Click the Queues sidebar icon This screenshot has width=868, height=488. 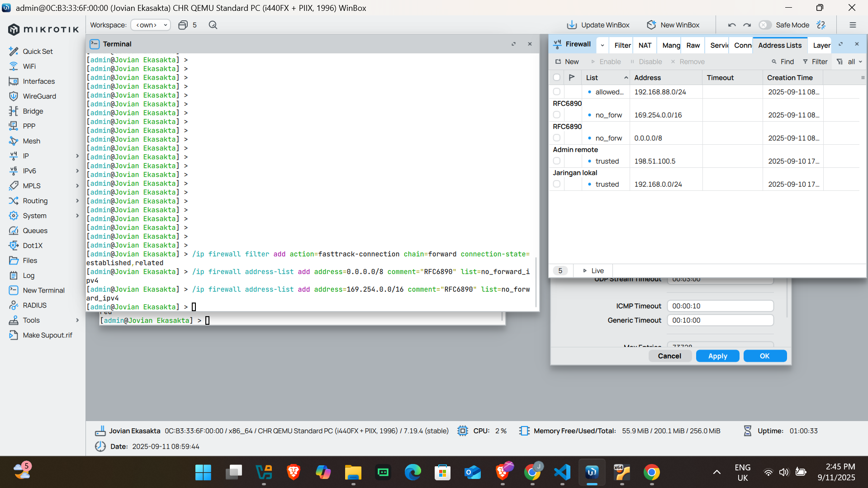tap(14, 231)
